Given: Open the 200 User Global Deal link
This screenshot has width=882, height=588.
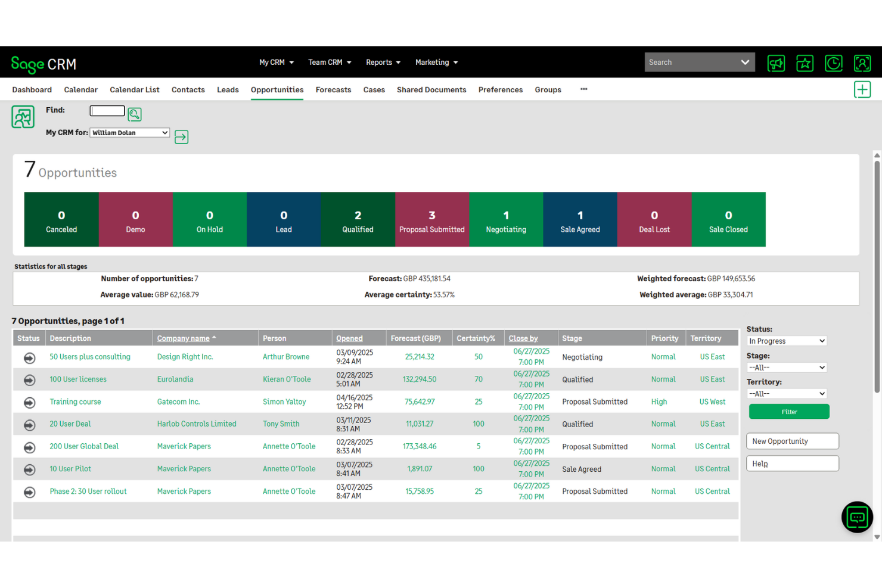Looking at the screenshot, I should click(x=84, y=447).
